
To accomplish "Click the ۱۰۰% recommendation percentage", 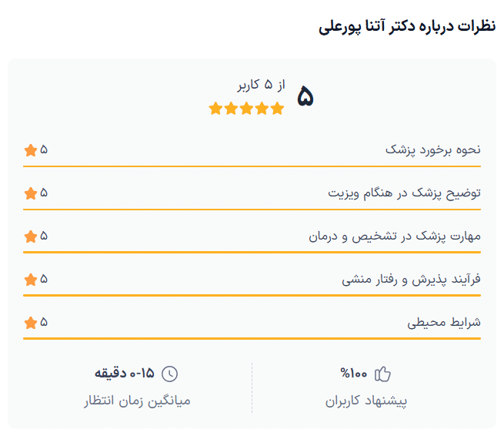I will 355,374.
